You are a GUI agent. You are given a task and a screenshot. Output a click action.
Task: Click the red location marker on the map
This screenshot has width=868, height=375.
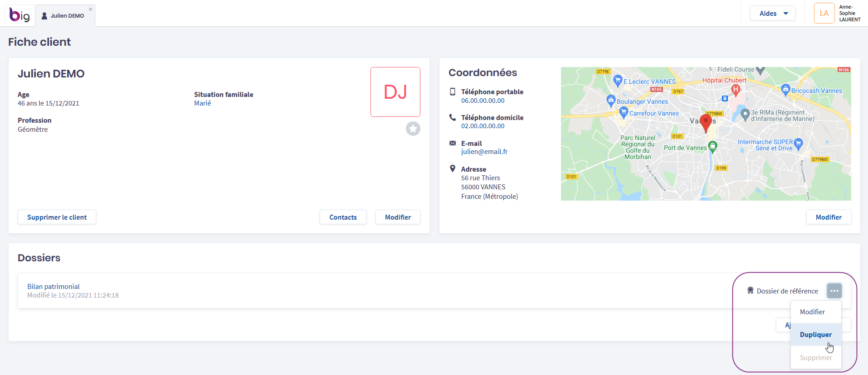[706, 123]
